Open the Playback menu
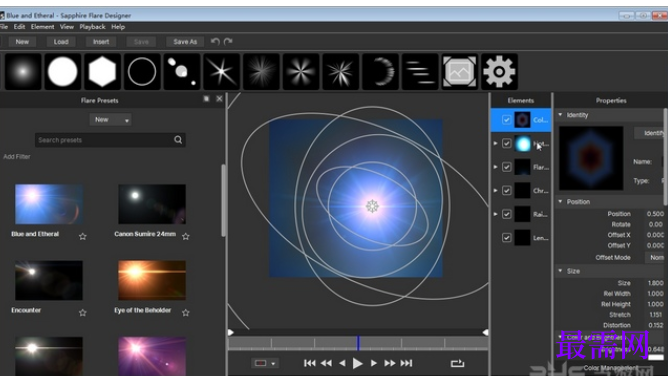Screen dimensions: 668x376 [92, 26]
